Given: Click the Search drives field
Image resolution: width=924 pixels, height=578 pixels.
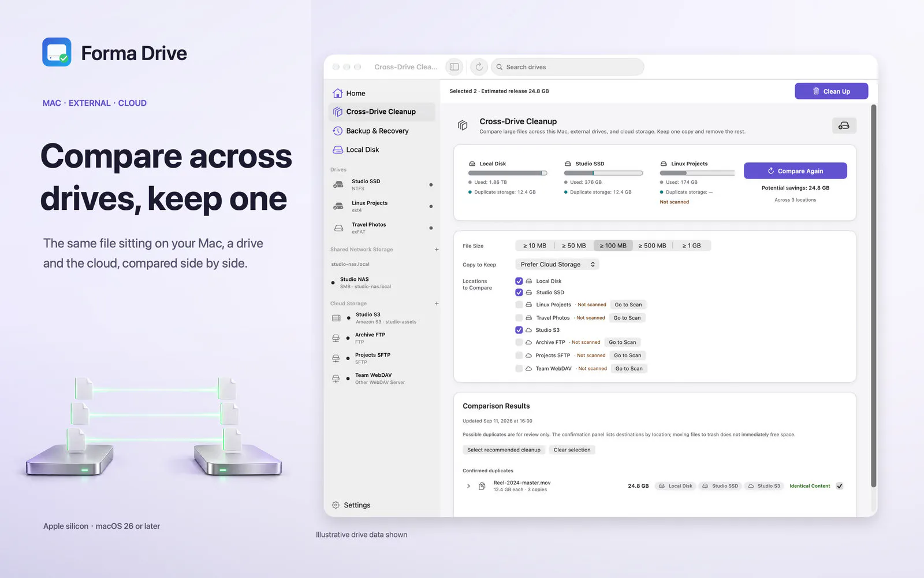Looking at the screenshot, I should 568,67.
